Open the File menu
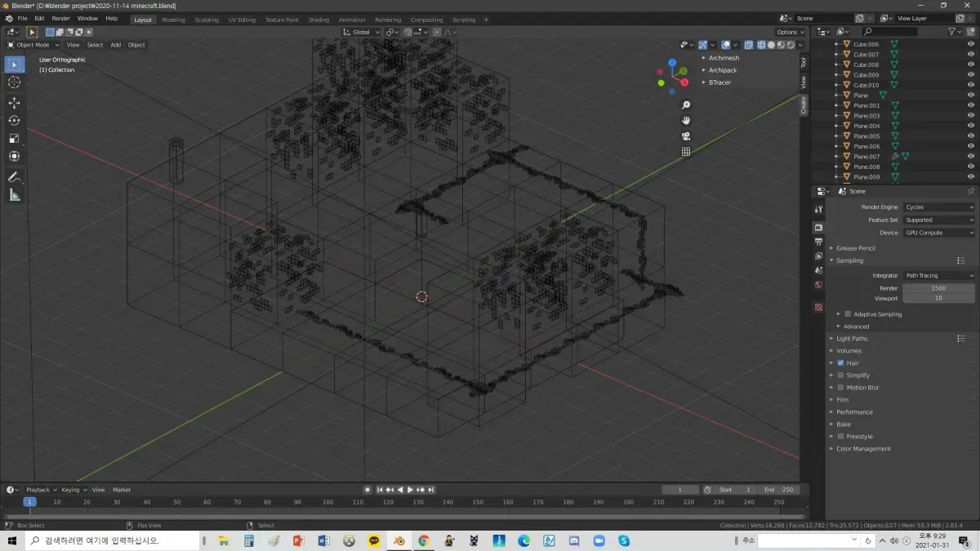The width and height of the screenshot is (980, 551). [x=22, y=19]
